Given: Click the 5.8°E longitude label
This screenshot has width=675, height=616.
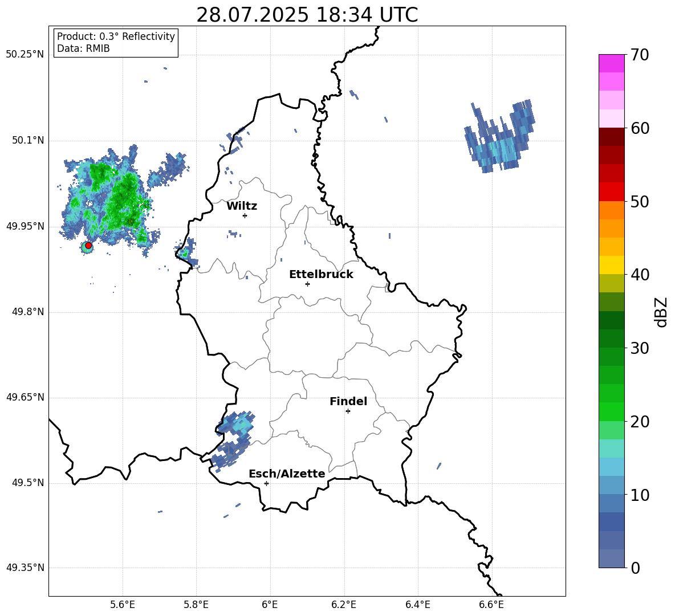Looking at the screenshot, I should click(196, 605).
